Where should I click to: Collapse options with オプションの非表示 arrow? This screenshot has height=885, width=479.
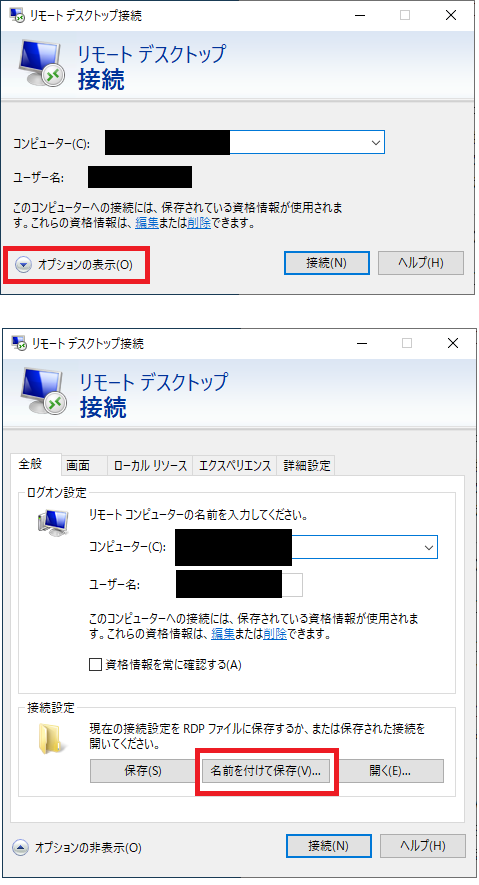21,847
